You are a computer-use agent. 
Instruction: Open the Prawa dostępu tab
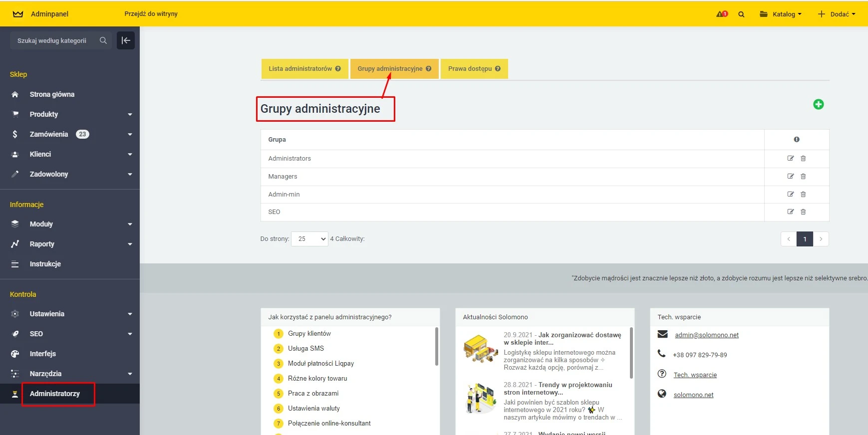(470, 69)
